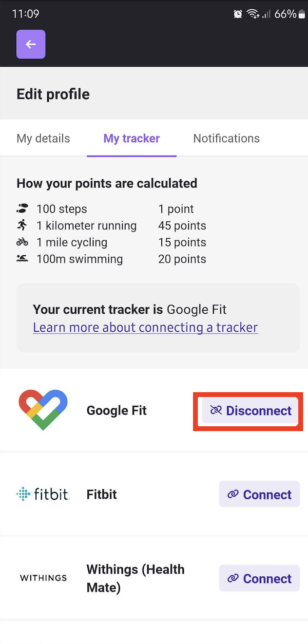308x644 pixels.
Task: Click the Google Fit heart logo
Action: click(43, 410)
